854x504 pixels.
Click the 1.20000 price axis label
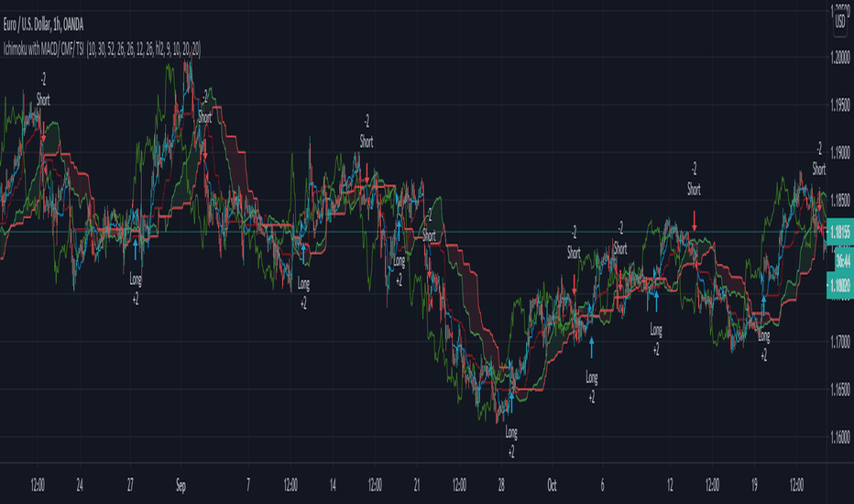point(840,57)
